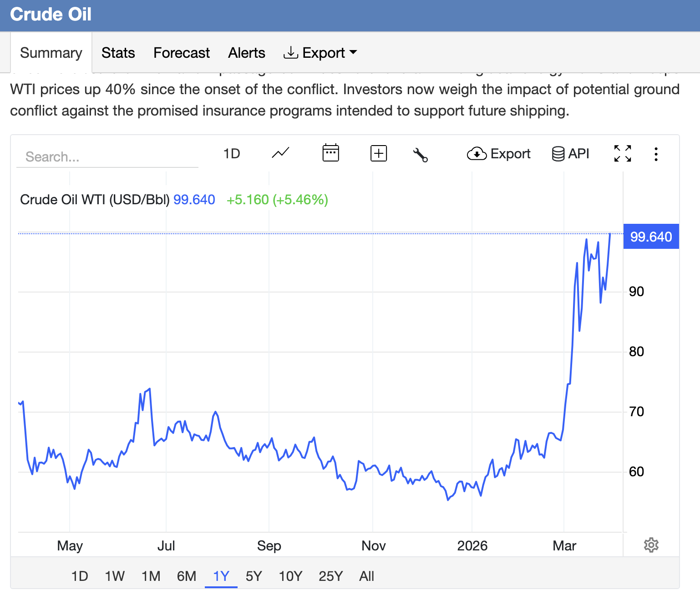Click the 80 y-axis price label
Image resolution: width=700 pixels, height=605 pixels.
pyautogui.click(x=636, y=352)
